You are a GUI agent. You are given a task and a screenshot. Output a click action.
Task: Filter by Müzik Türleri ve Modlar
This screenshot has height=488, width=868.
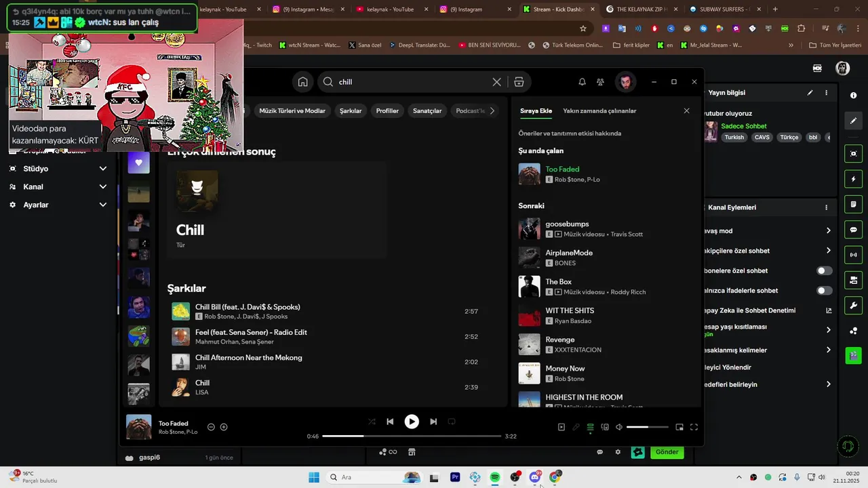click(292, 110)
